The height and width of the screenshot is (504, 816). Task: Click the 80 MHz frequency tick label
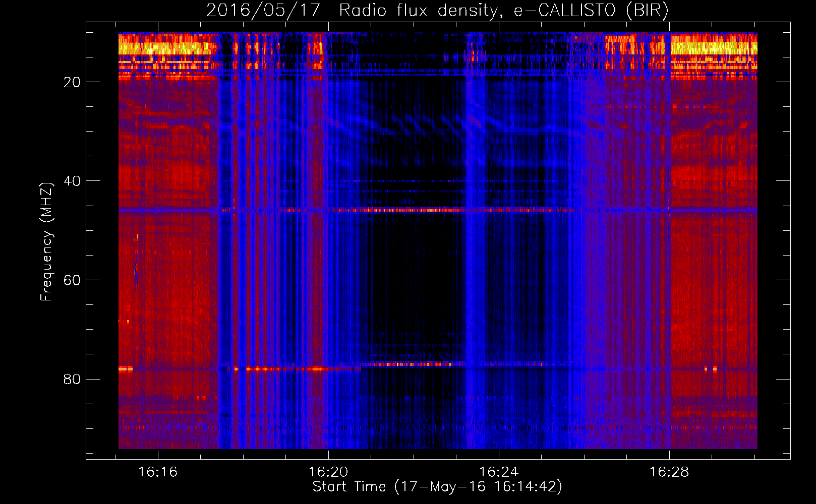[72, 379]
